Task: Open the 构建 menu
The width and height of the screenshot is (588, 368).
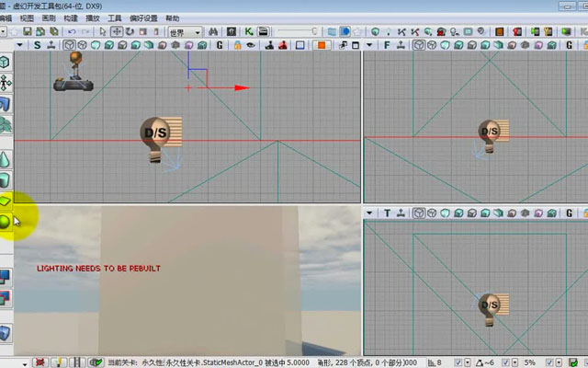Action: 71,18
